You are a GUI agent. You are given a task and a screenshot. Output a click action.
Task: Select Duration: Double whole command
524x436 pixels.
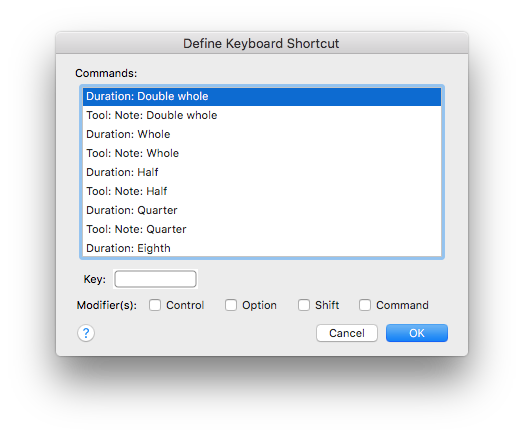pos(262,96)
